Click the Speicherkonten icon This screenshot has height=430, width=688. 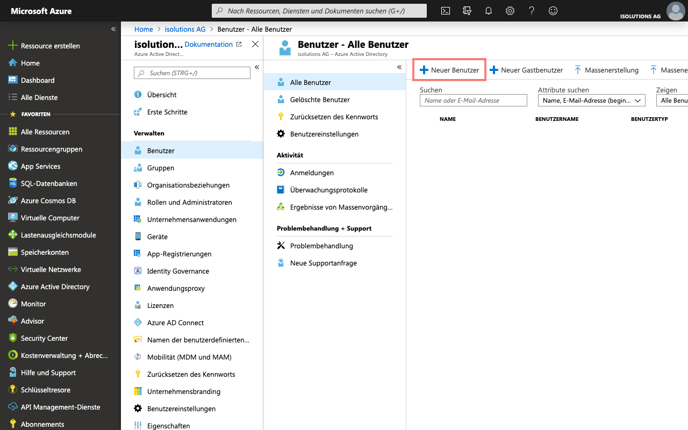tap(13, 252)
